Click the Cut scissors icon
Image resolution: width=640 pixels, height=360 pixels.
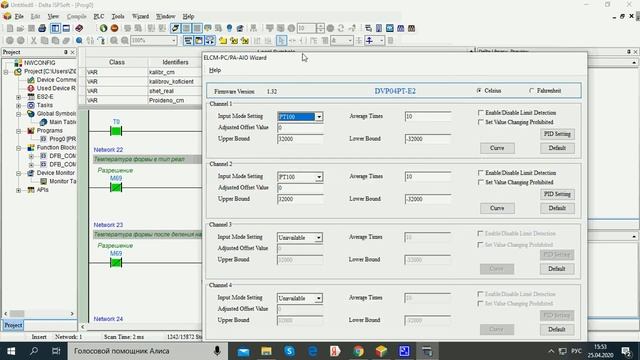point(33,40)
